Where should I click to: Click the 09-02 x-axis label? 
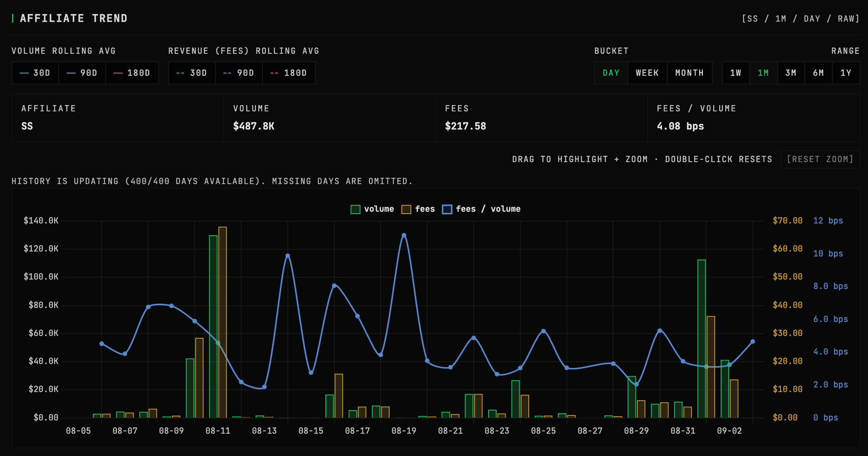(729, 431)
